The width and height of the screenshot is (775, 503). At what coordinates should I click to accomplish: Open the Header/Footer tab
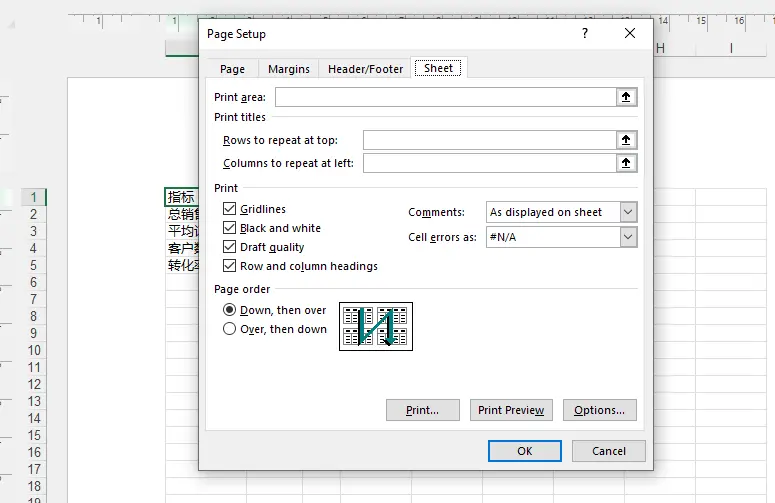coord(365,69)
